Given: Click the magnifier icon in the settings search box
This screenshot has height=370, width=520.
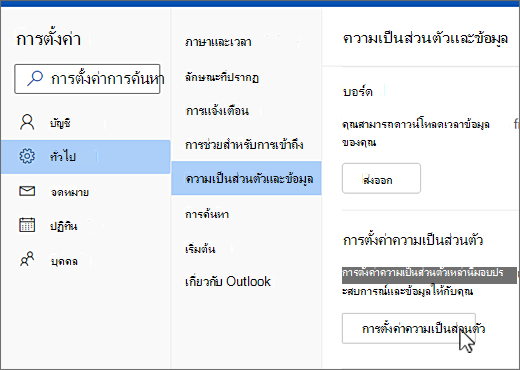Looking at the screenshot, I should [x=35, y=79].
